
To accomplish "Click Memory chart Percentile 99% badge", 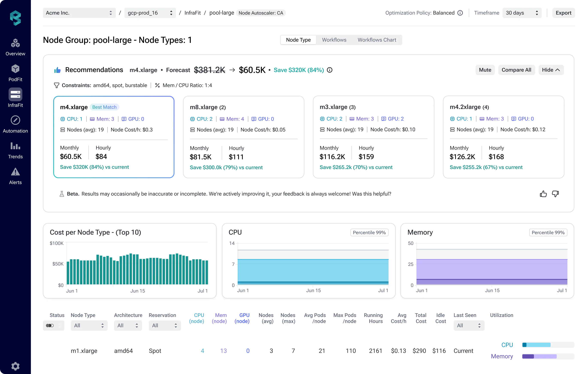I will (548, 232).
